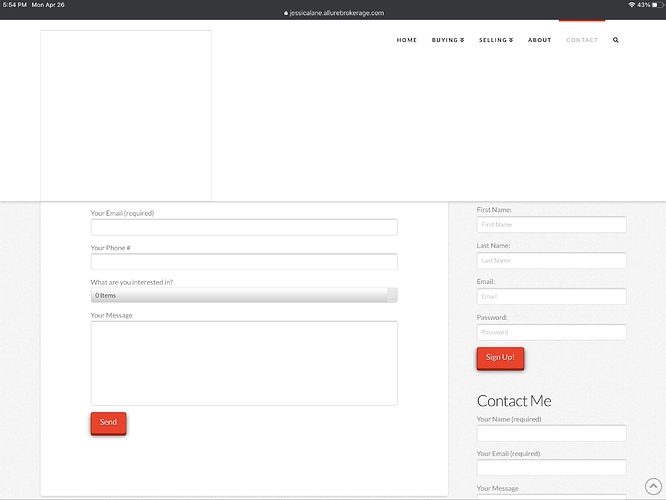
Task: Focus the First Name sidebar field
Action: click(551, 224)
